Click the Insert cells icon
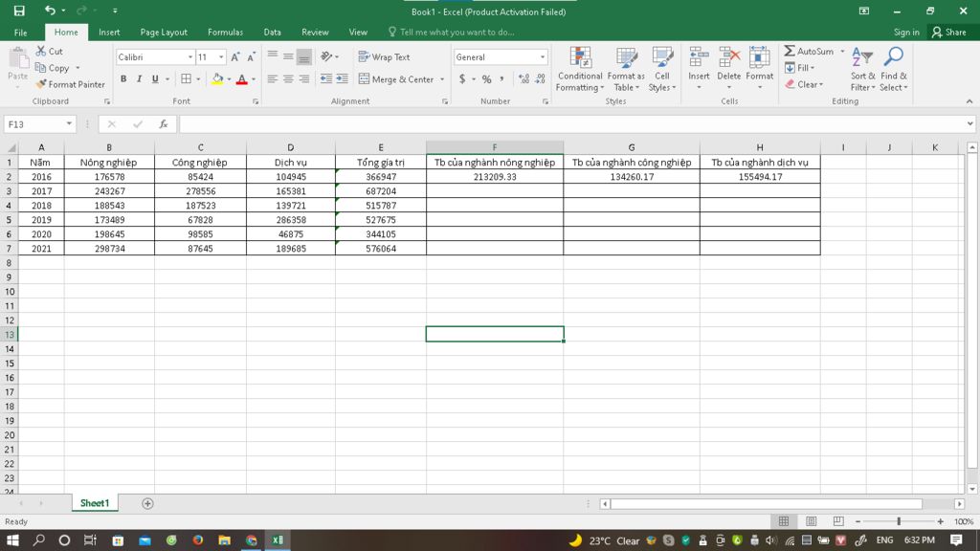 tap(699, 57)
